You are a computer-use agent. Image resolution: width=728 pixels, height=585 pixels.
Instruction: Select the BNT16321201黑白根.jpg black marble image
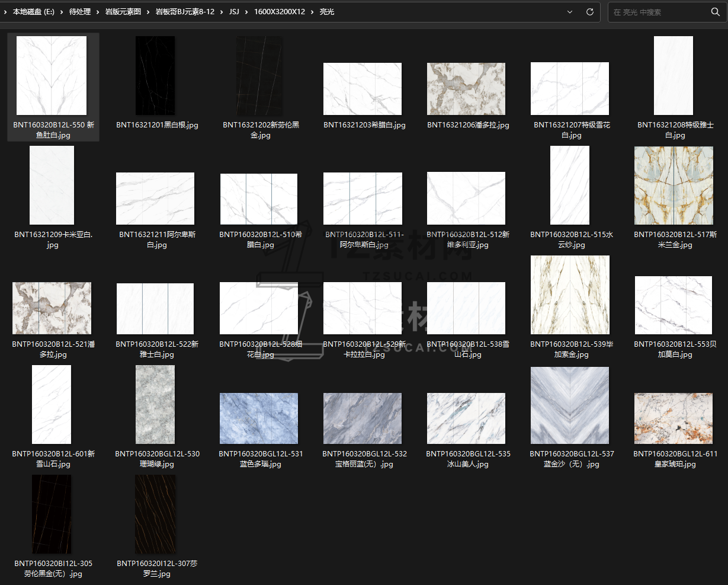click(x=155, y=75)
